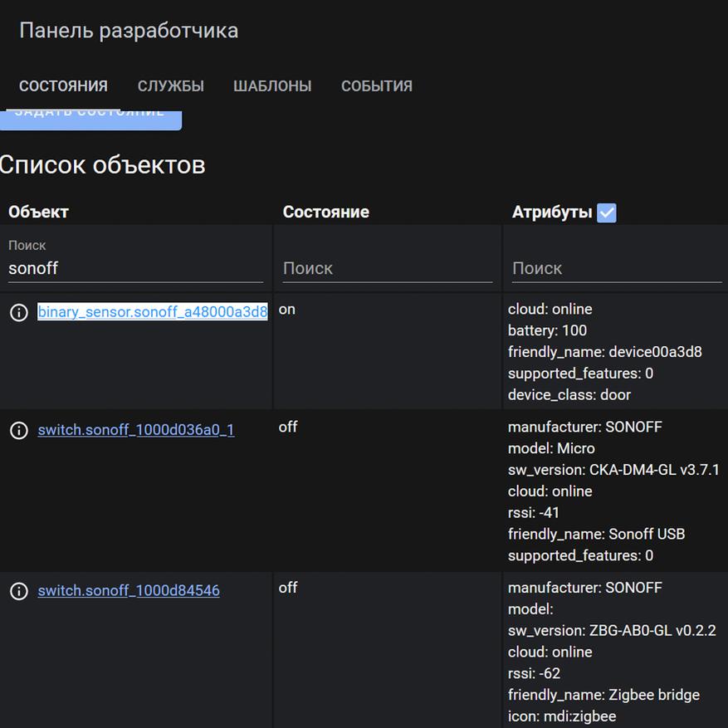Select the СОБЫТИЯ tab
The width and height of the screenshot is (728, 728).
coord(376,86)
